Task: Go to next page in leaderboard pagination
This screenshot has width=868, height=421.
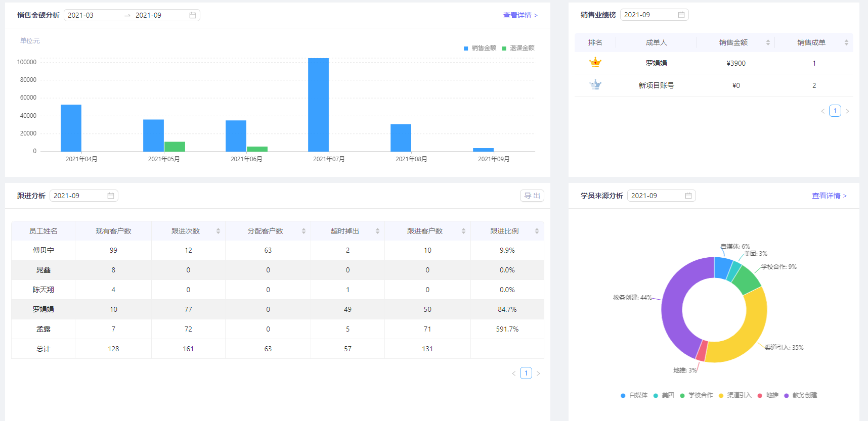Action: click(847, 111)
